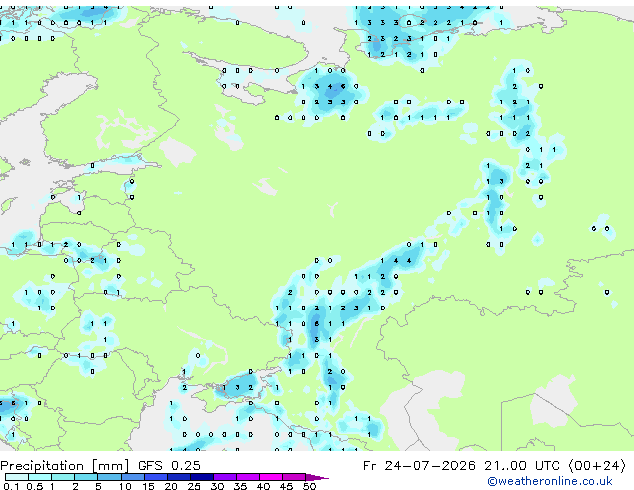Image resolution: width=634 pixels, height=490 pixels.
Task: Click the 25 to 30 mm legend swatch
Action: click(202, 477)
